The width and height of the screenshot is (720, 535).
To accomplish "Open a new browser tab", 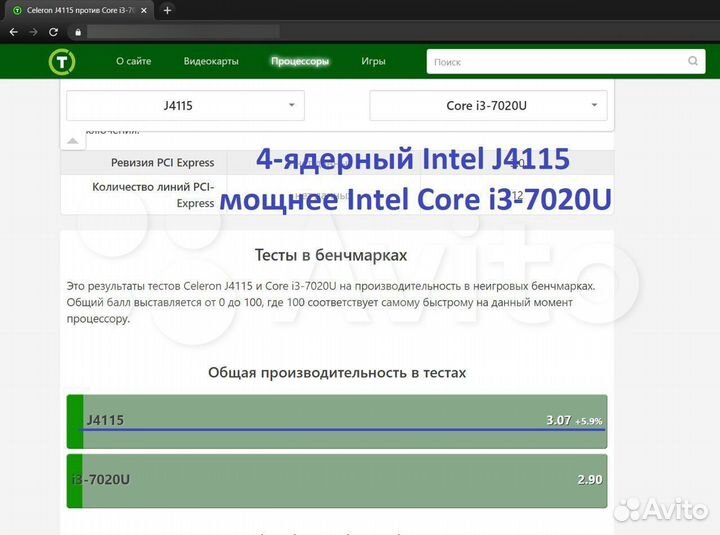I will [167, 10].
